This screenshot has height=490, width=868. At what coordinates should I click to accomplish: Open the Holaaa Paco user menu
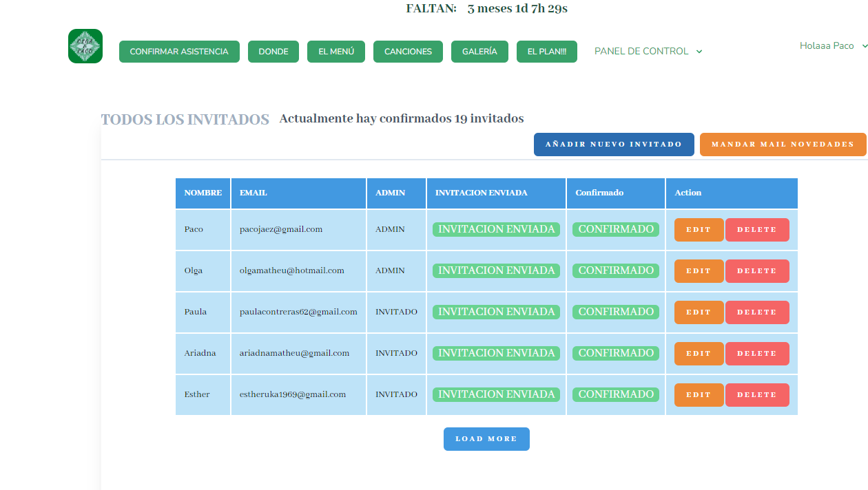(831, 46)
